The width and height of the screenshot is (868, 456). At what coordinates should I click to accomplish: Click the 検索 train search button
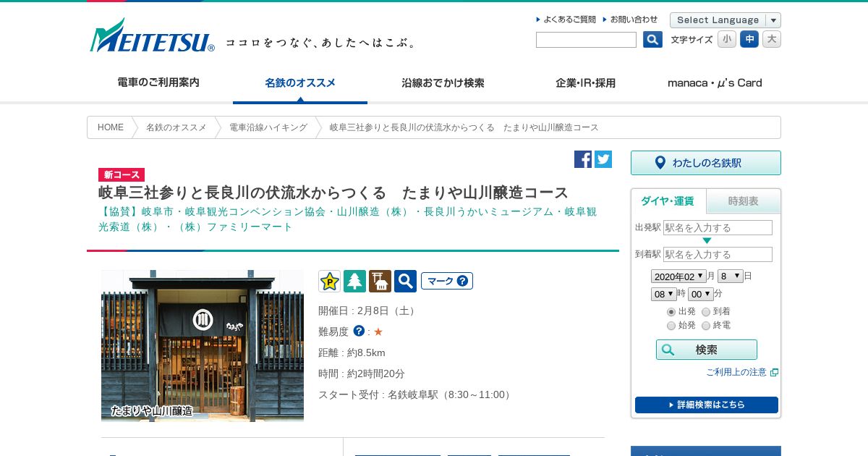(707, 350)
